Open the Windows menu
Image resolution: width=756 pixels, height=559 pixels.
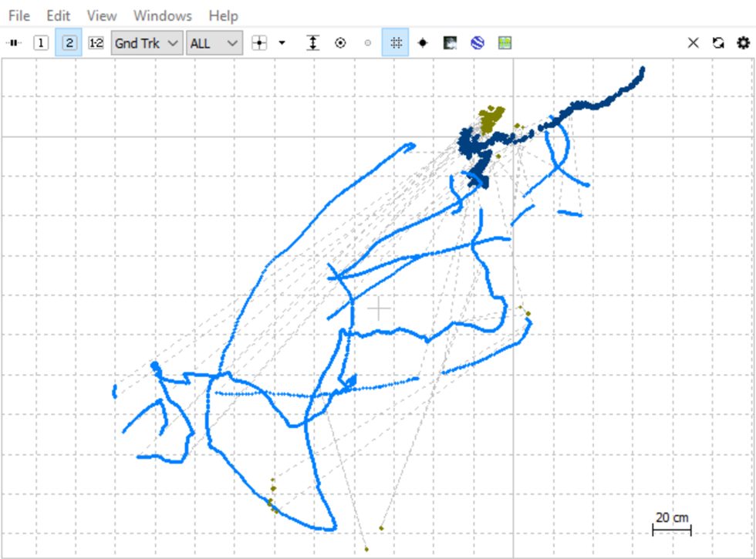coord(163,16)
